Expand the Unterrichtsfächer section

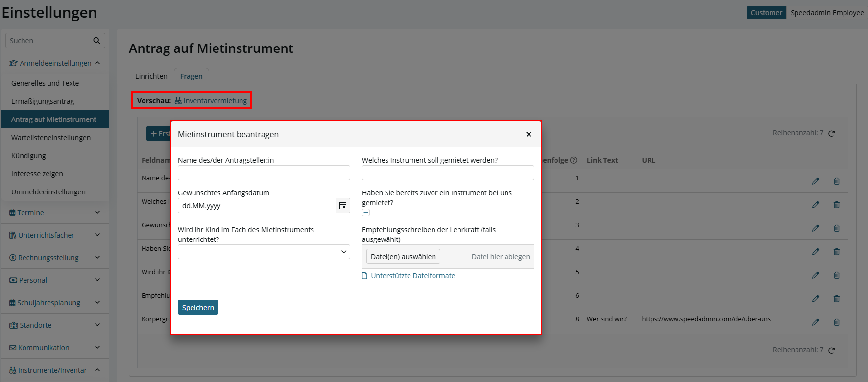tap(55, 235)
